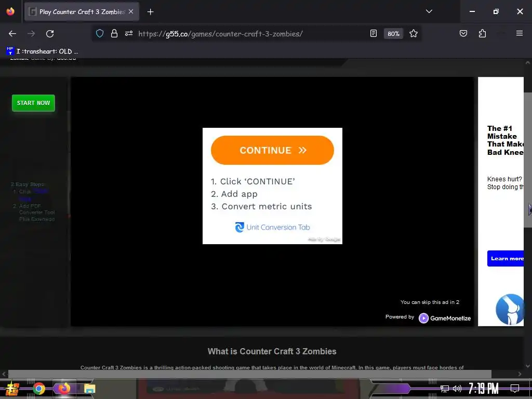The height and width of the screenshot is (399, 532).
Task: Launch Google Chrome from the taskbar
Action: tap(39, 389)
